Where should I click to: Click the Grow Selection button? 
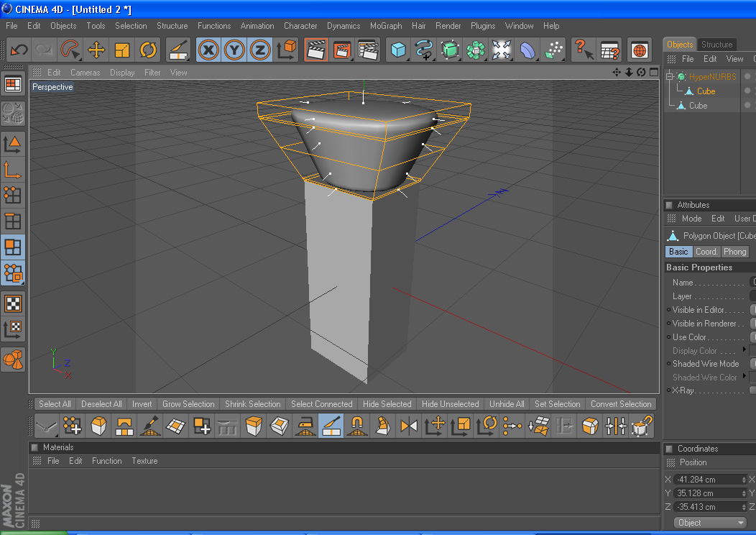pos(188,404)
